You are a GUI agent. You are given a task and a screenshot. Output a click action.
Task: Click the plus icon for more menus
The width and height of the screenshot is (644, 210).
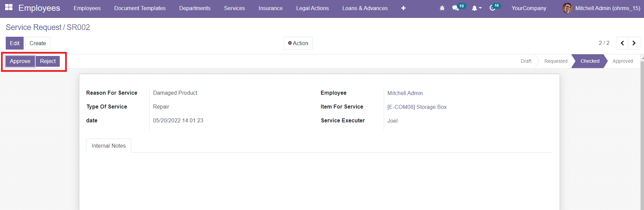click(x=403, y=8)
